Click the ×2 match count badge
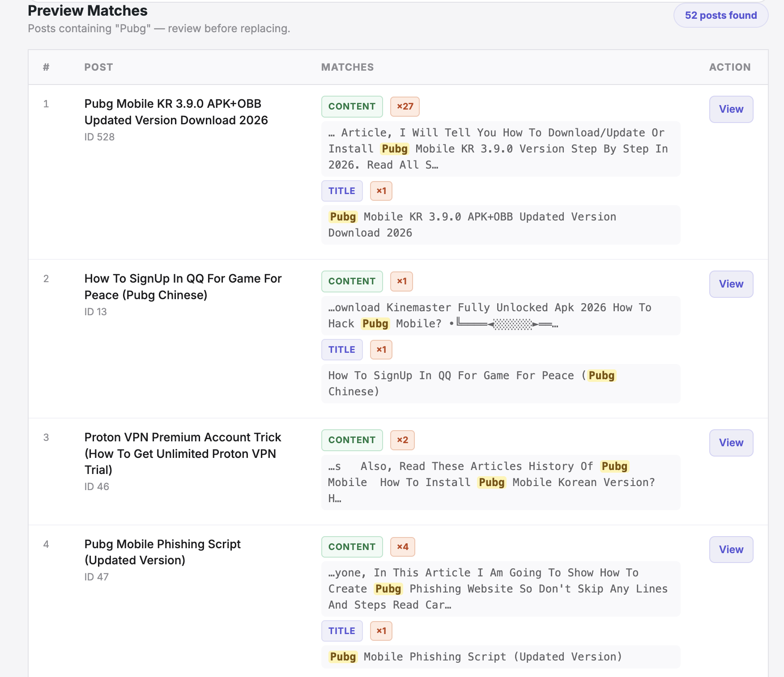Screen dimensions: 784x677 point(402,440)
